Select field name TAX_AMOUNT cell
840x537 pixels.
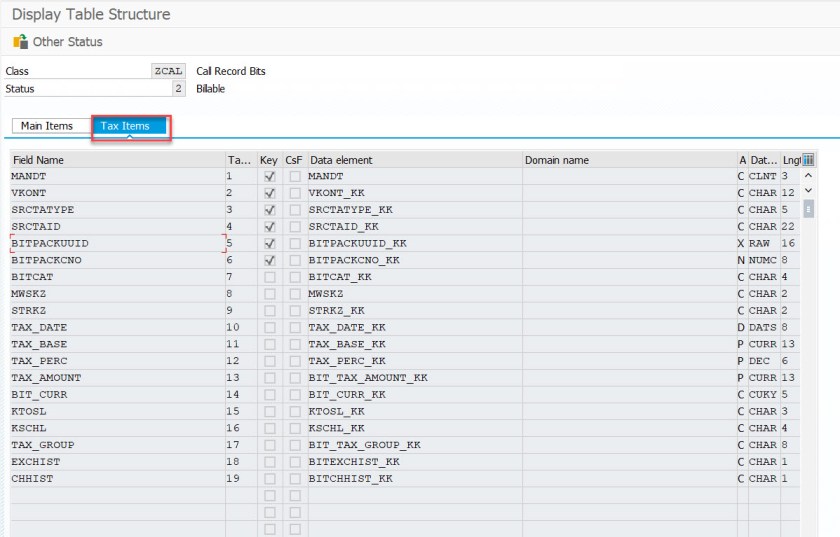coord(117,378)
